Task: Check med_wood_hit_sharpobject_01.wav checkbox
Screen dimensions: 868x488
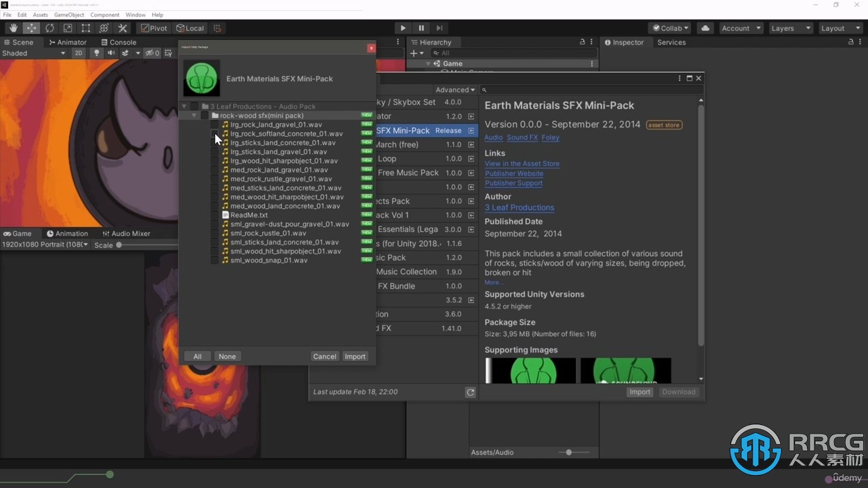Action: click(215, 197)
